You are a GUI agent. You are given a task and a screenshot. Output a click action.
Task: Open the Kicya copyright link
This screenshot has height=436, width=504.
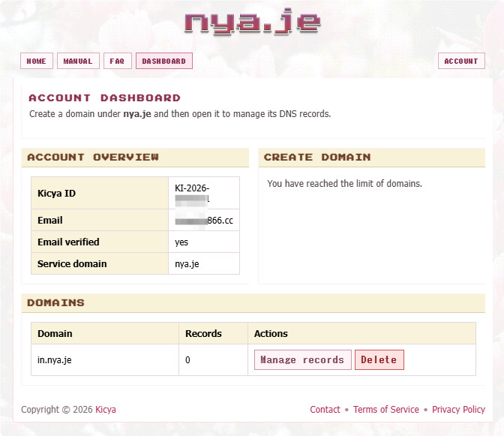coord(106,409)
